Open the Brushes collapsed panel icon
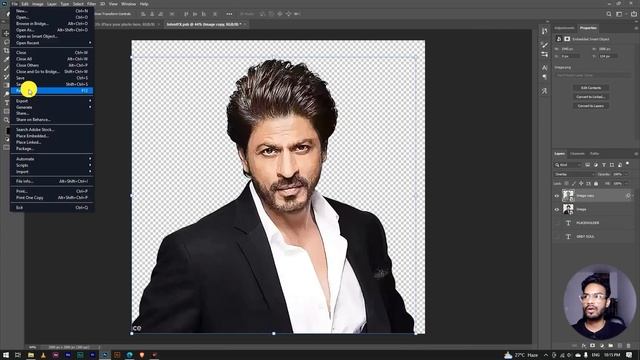This screenshot has width=640, height=360. [544, 45]
